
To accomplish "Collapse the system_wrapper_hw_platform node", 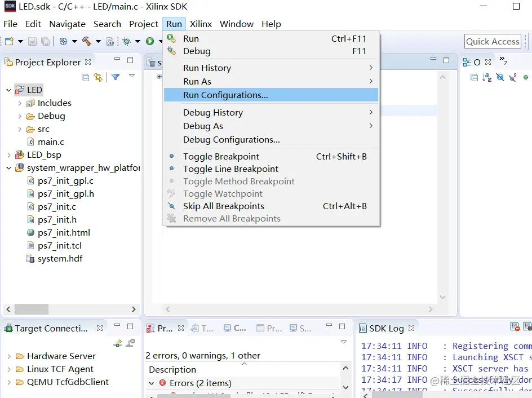I will click(9, 168).
